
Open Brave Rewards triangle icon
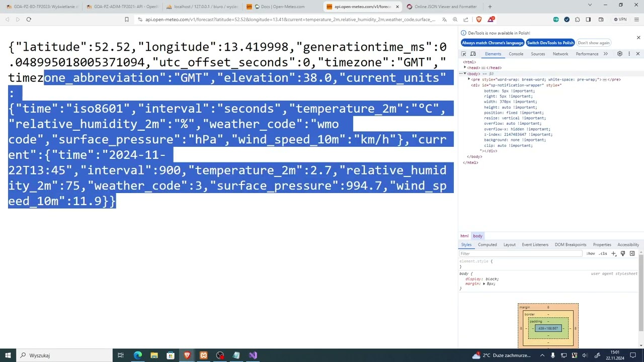pos(491,19)
